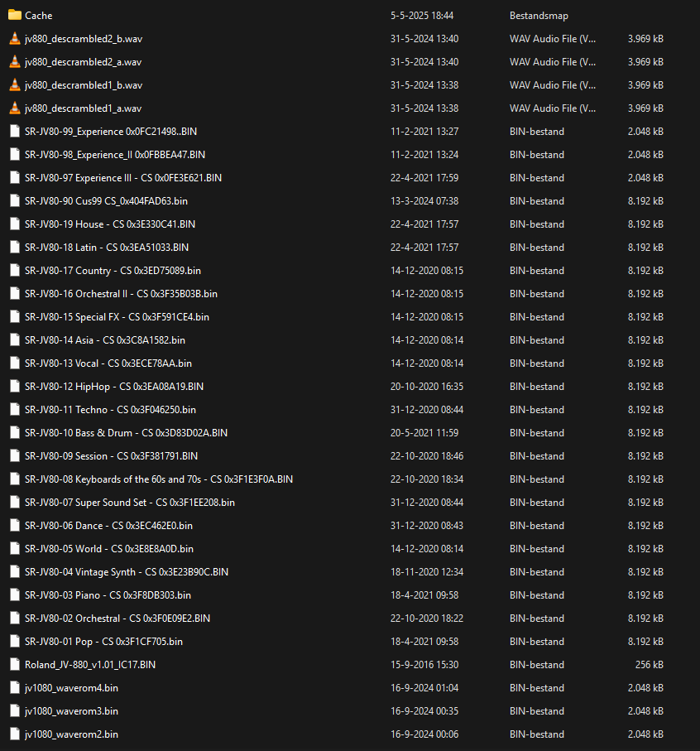Select the date '18-11-2020 12:34' of Vintage Synth
The height and width of the screenshot is (751, 700).
pyautogui.click(x=427, y=572)
